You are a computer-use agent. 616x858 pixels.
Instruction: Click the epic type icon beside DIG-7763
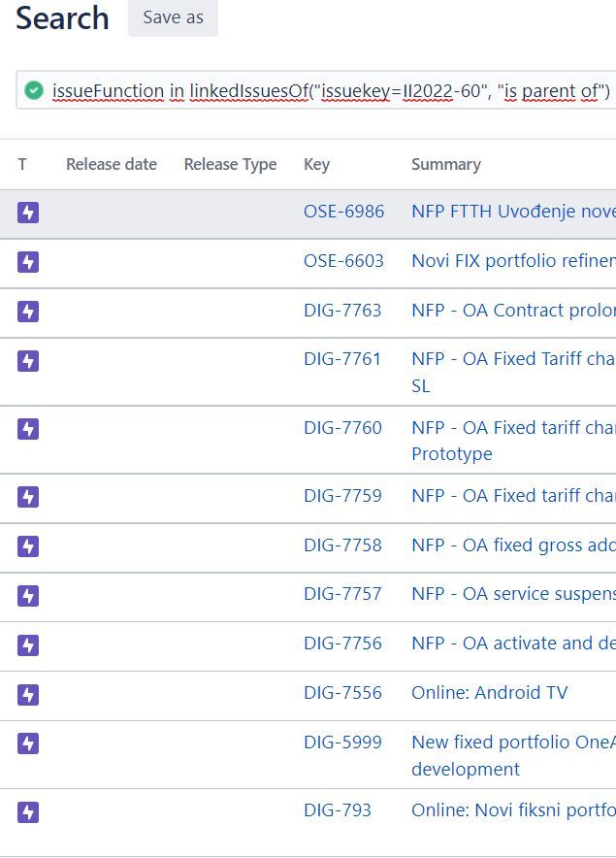click(x=28, y=311)
